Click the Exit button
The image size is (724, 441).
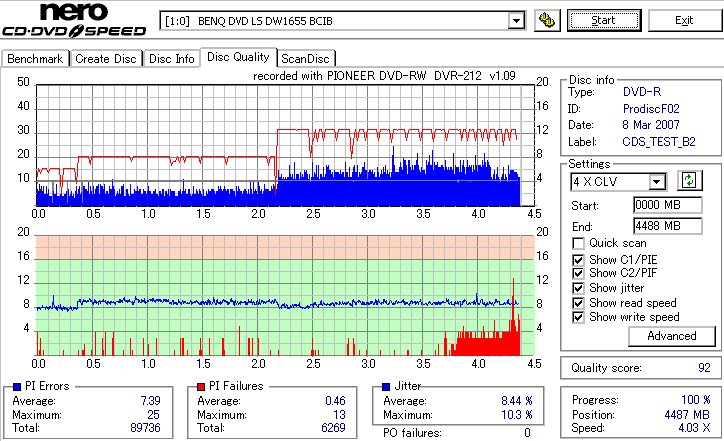(x=684, y=20)
